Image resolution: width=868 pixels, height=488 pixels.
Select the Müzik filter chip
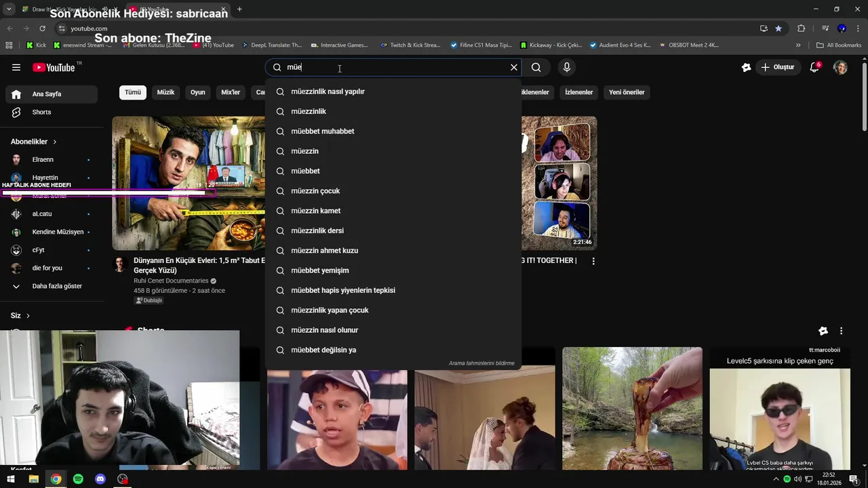click(165, 92)
